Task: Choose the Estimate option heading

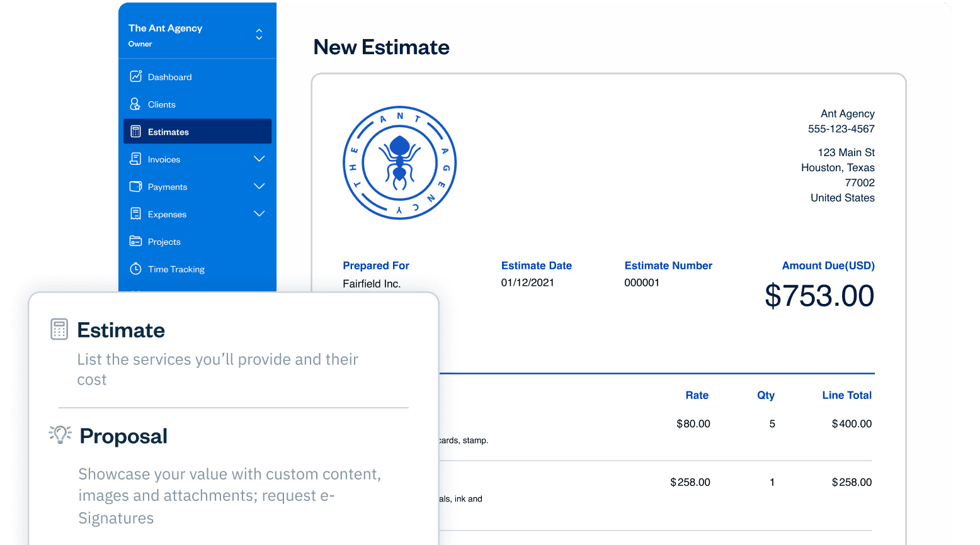Action: point(121,330)
